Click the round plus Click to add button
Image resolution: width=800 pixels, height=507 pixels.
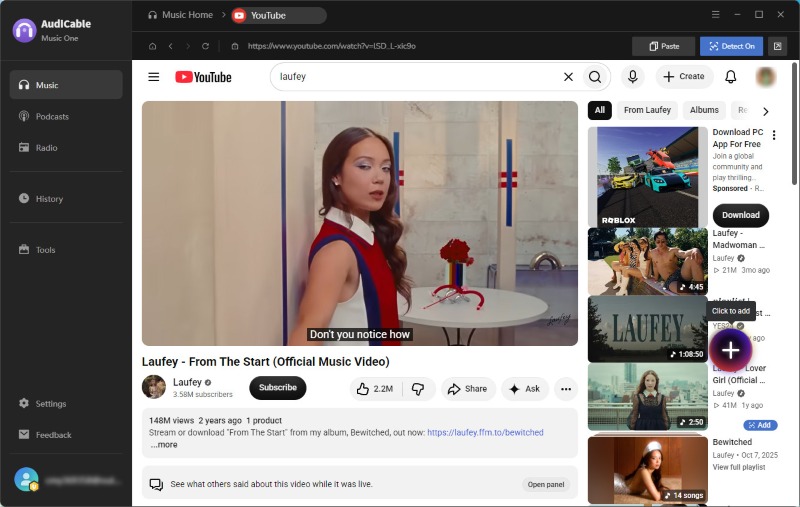coord(731,350)
